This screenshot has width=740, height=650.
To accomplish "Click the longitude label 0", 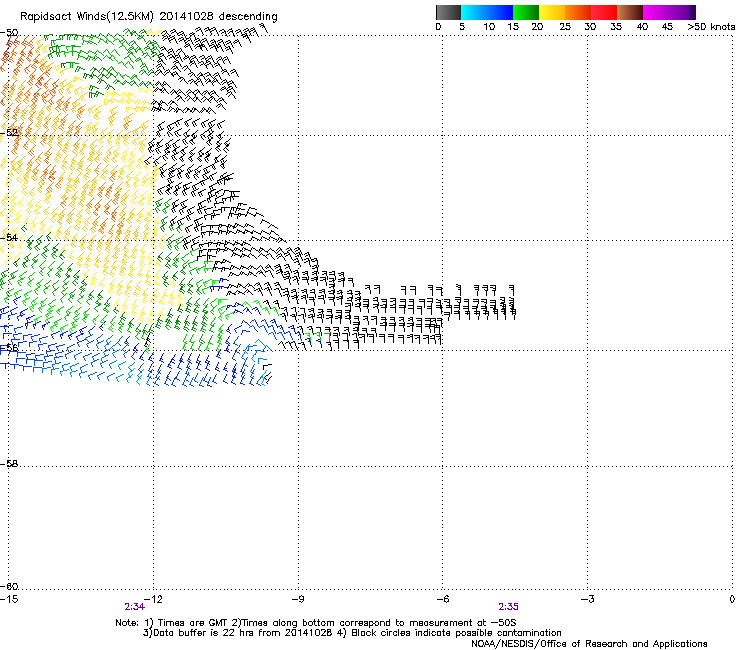I will point(732,599).
